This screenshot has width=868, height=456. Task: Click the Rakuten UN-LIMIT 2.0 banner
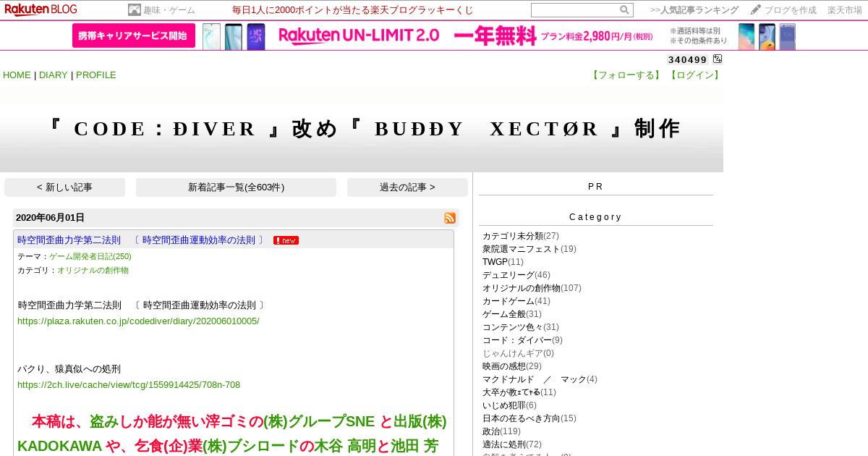coord(434,36)
